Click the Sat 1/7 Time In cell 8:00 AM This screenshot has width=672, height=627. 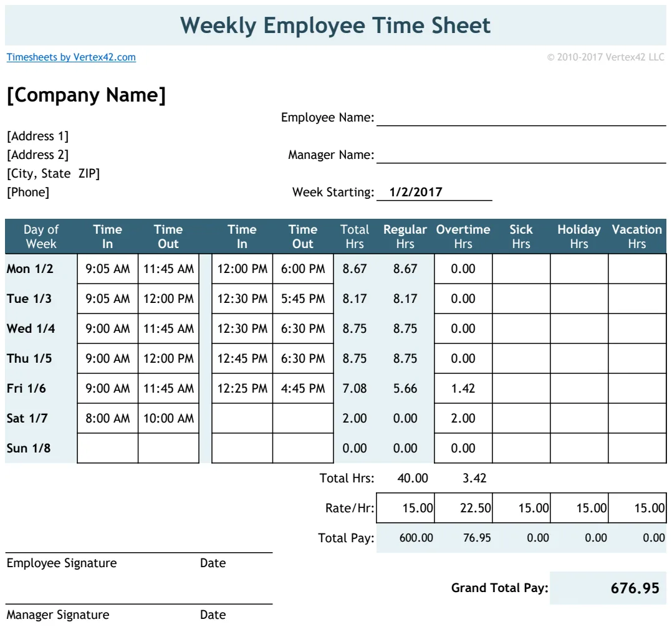pyautogui.click(x=108, y=418)
